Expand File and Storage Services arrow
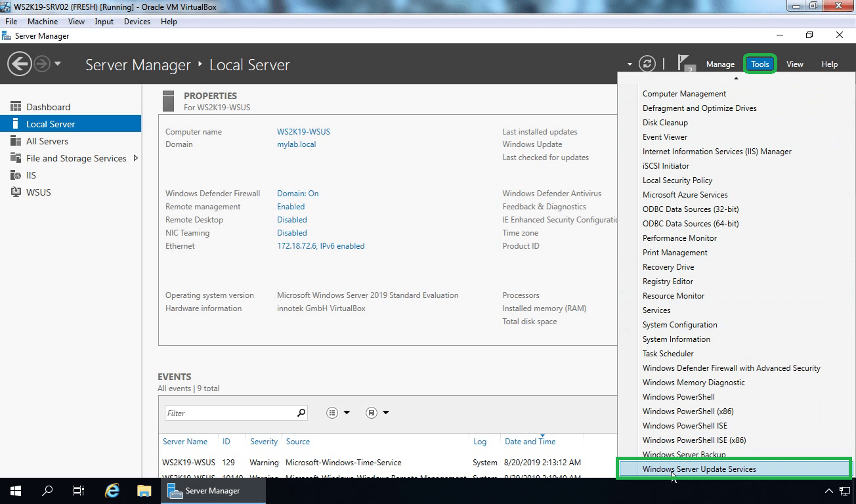856x504 pixels. click(136, 158)
